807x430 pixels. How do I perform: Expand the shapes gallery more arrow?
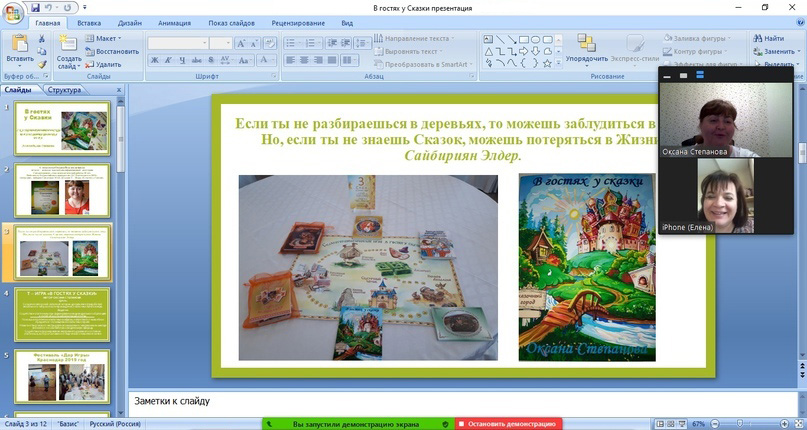click(x=558, y=63)
